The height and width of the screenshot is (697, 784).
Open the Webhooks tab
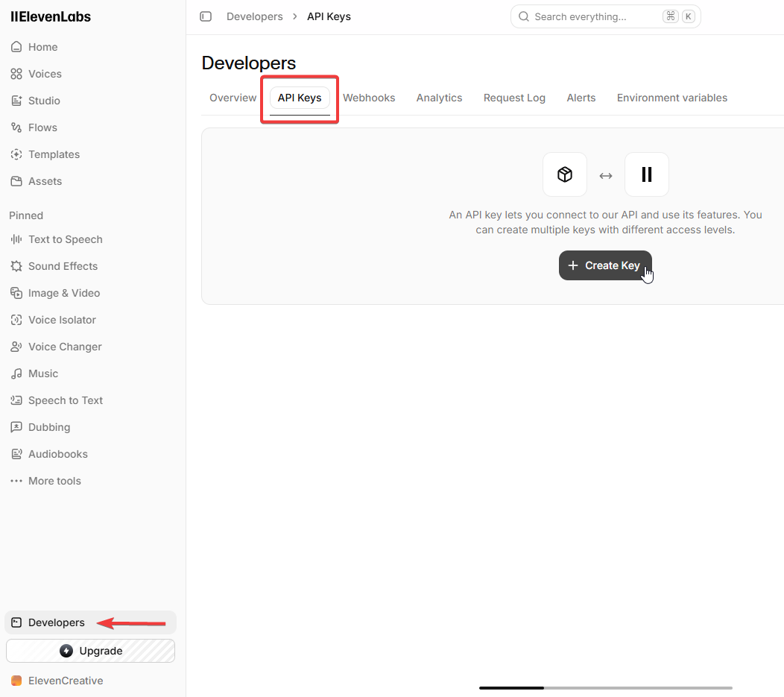pyautogui.click(x=369, y=98)
